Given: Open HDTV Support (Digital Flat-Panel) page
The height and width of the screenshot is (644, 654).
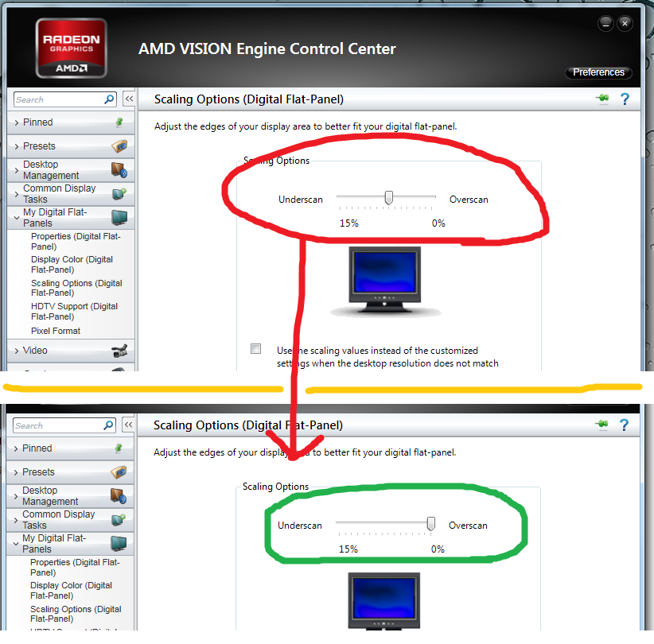Looking at the screenshot, I should click(x=74, y=312).
